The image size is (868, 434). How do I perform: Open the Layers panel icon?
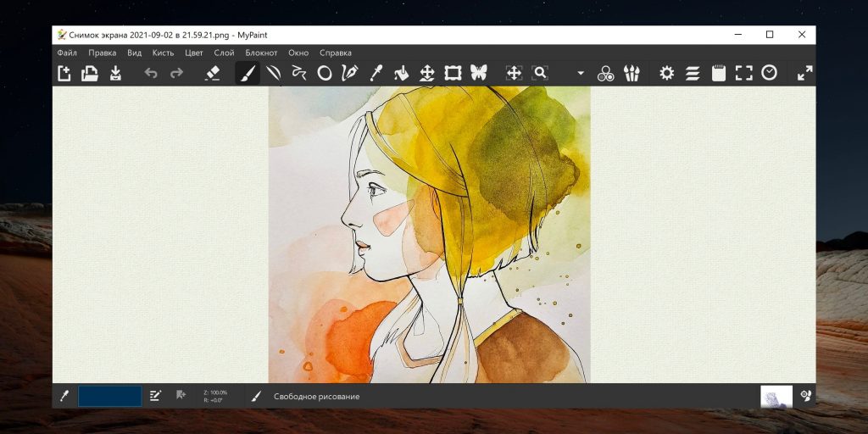pos(693,74)
